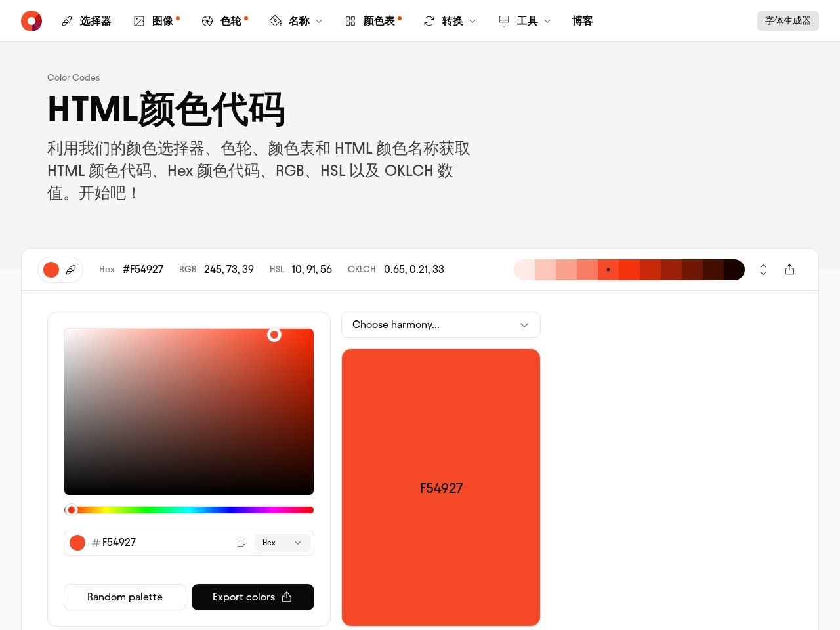The height and width of the screenshot is (630, 840).
Task: Select OKLCH value 0.65, 0.21, 33
Action: (x=414, y=270)
